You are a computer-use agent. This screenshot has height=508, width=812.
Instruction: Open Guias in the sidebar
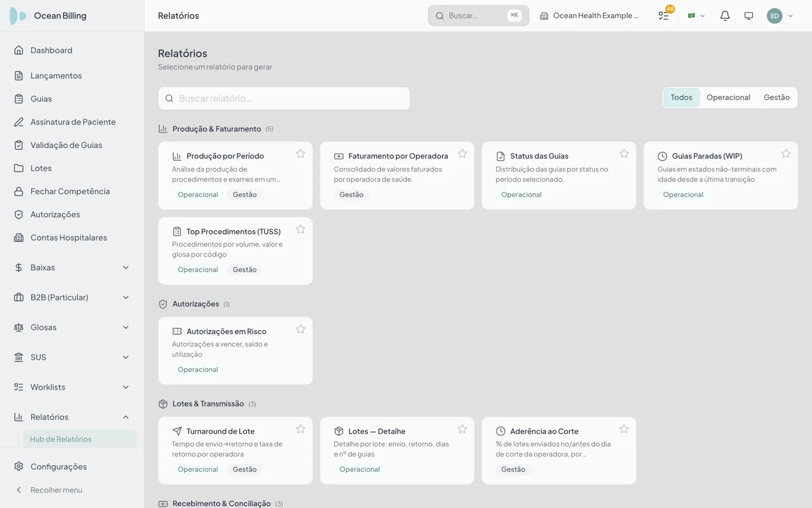point(72,99)
